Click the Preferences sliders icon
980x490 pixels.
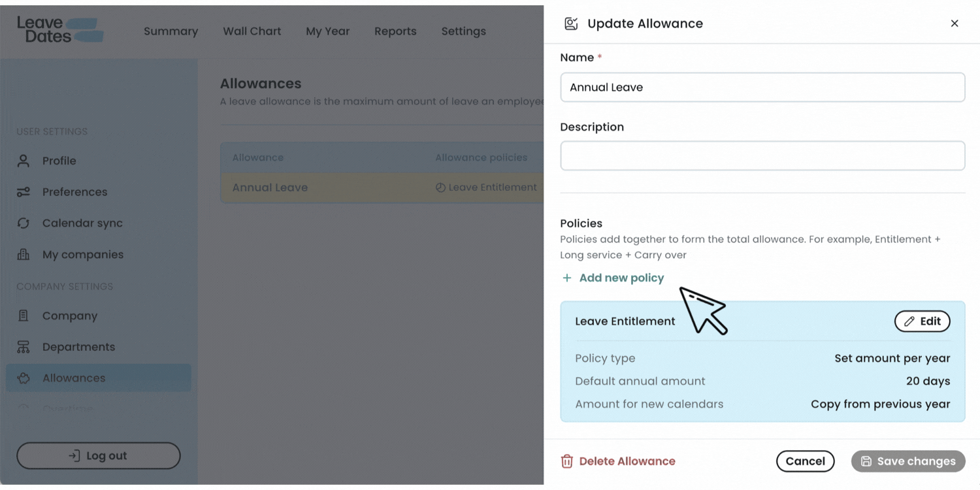(24, 192)
